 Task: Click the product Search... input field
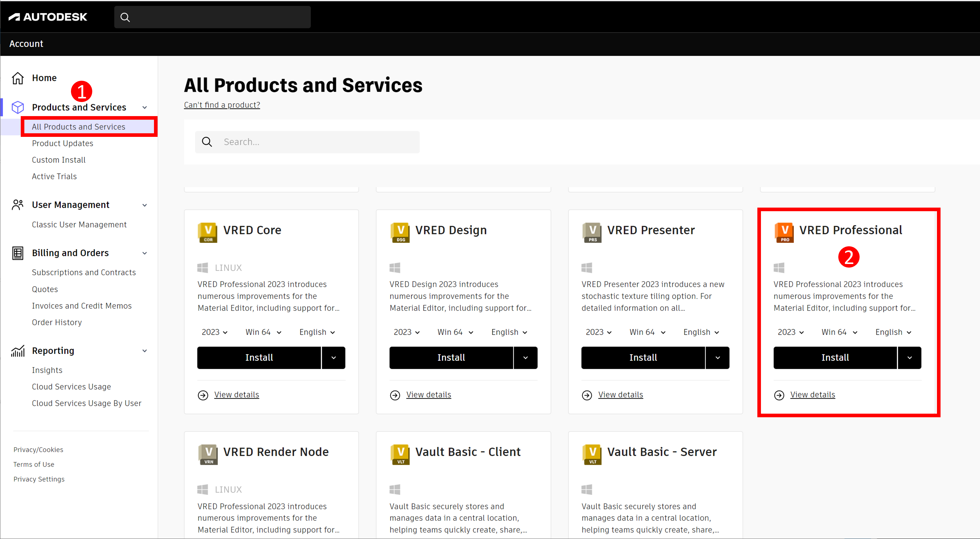tap(307, 142)
